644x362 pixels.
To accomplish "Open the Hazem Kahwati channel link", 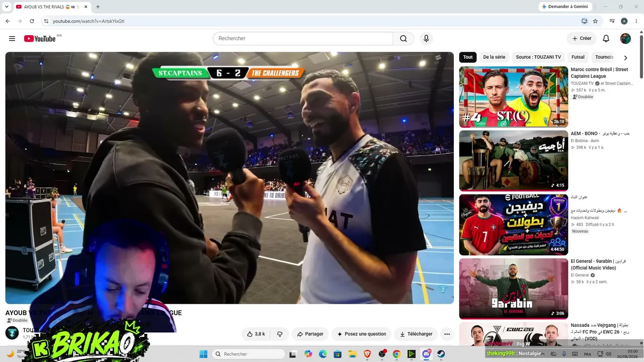I will (586, 218).
